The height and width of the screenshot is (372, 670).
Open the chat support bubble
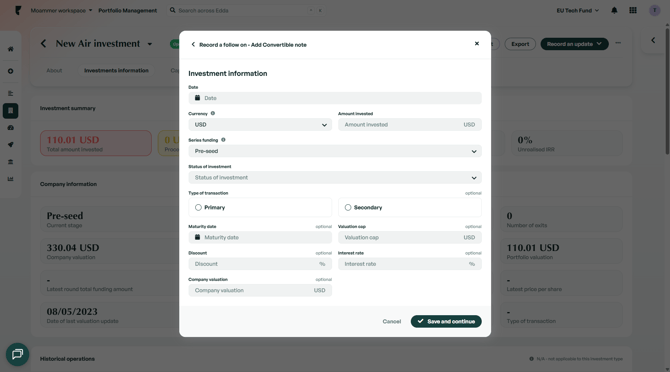point(18,354)
